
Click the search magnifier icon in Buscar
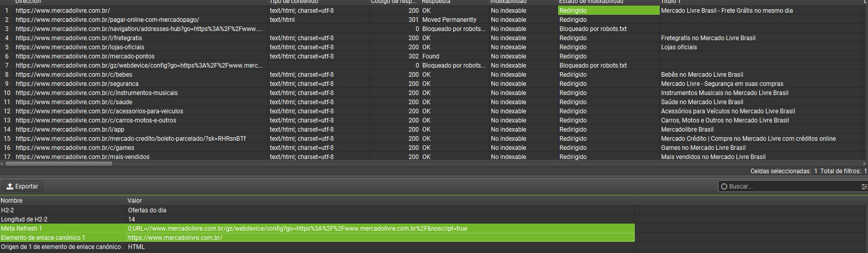point(724,186)
